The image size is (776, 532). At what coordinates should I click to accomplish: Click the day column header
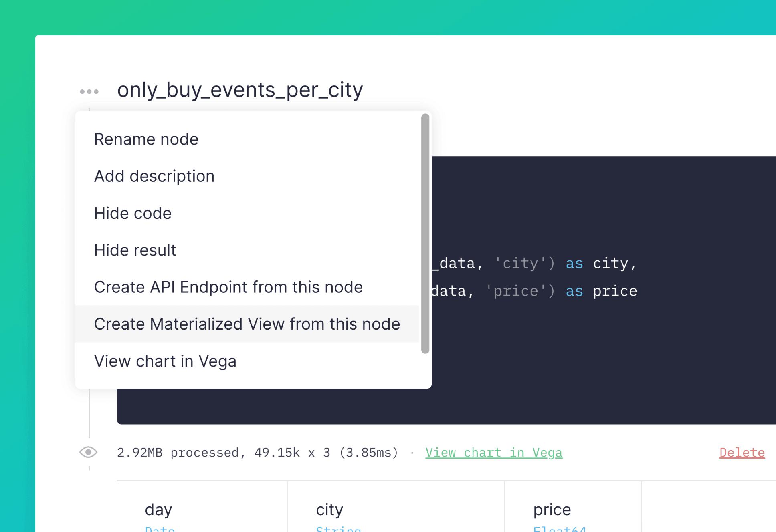click(x=159, y=510)
